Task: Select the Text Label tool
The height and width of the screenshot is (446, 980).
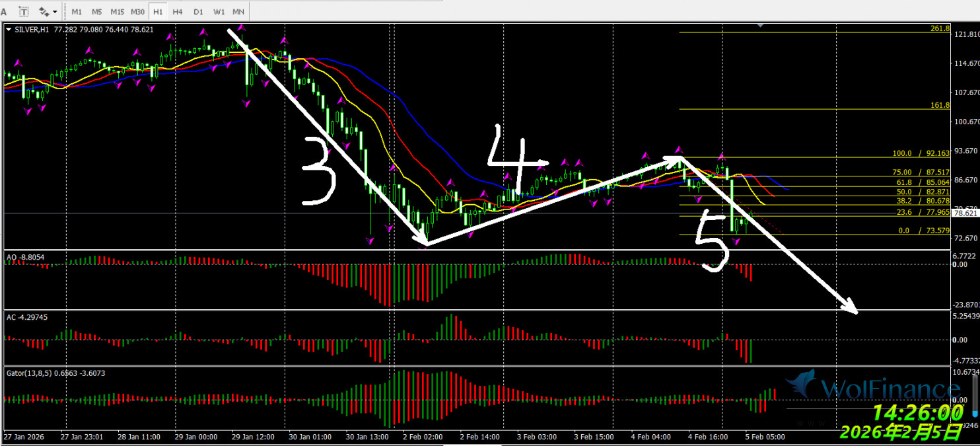Action: [24, 11]
